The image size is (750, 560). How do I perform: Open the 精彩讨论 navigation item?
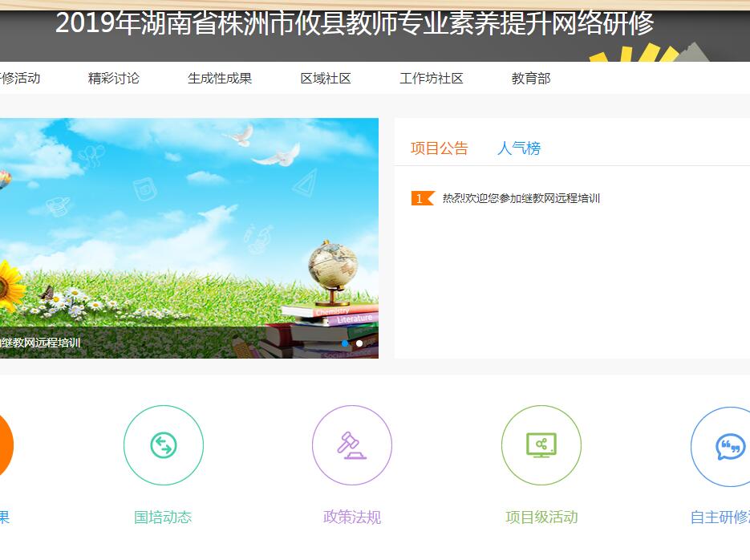tap(114, 79)
